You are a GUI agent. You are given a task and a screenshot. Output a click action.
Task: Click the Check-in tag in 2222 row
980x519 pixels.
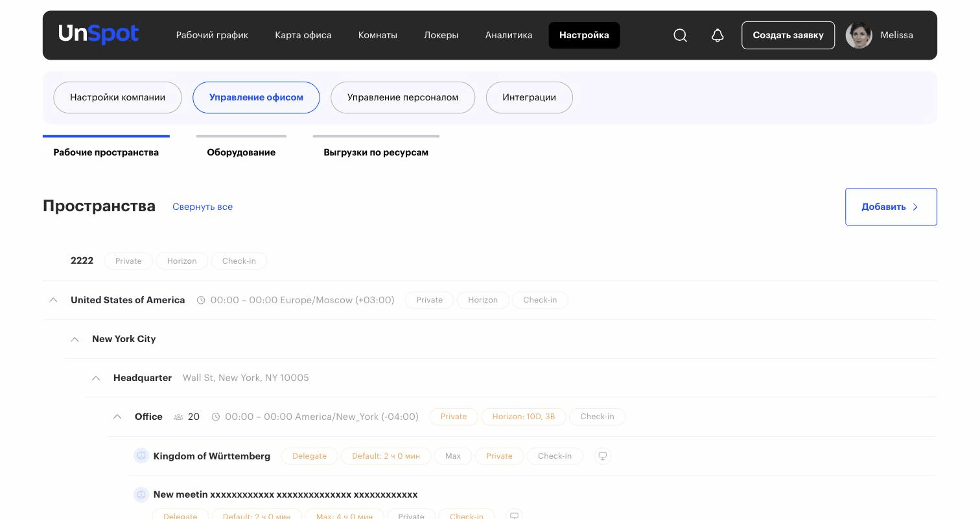[x=239, y=261]
